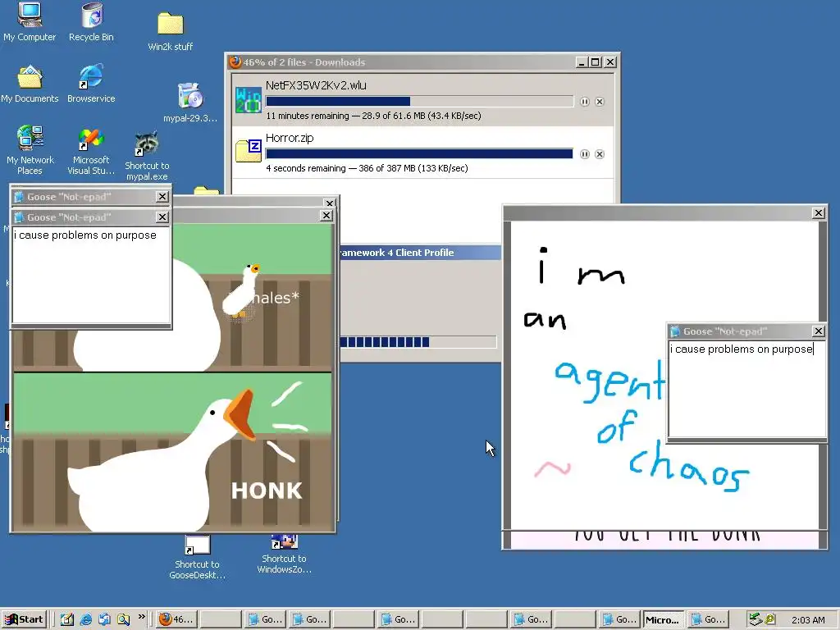Click the Horror.zip download progress bar
The width and height of the screenshot is (840, 630).
(x=419, y=153)
